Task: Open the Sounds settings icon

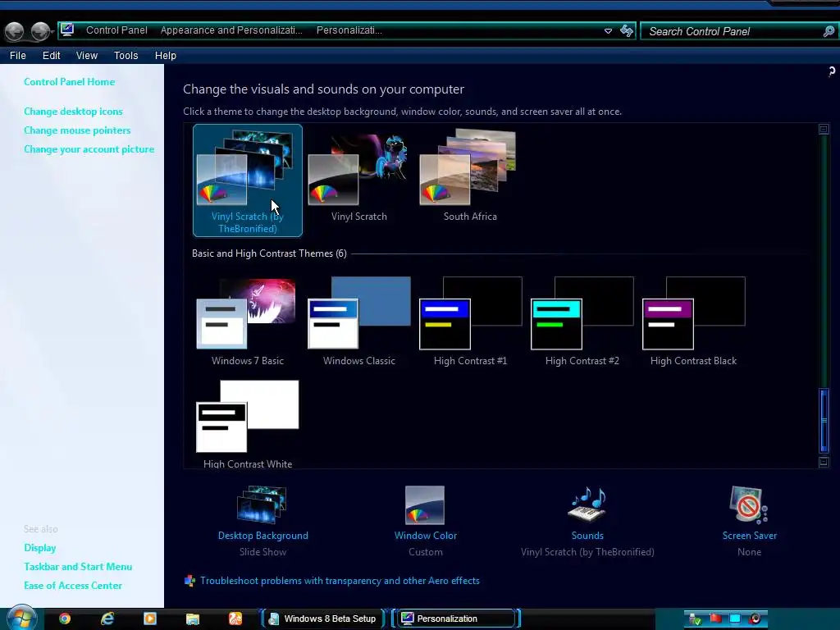Action: click(x=587, y=504)
